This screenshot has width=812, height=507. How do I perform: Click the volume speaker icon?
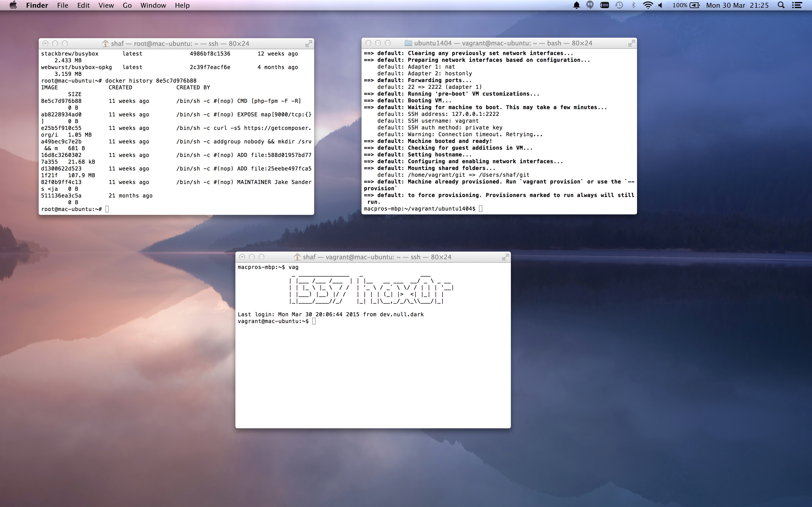[661, 5]
